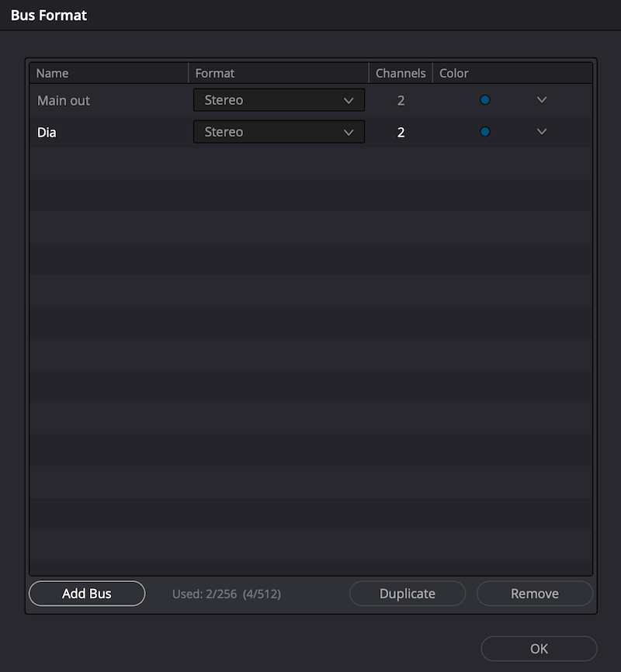Duplicate the selected bus
The height and width of the screenshot is (672, 621).
(x=408, y=594)
